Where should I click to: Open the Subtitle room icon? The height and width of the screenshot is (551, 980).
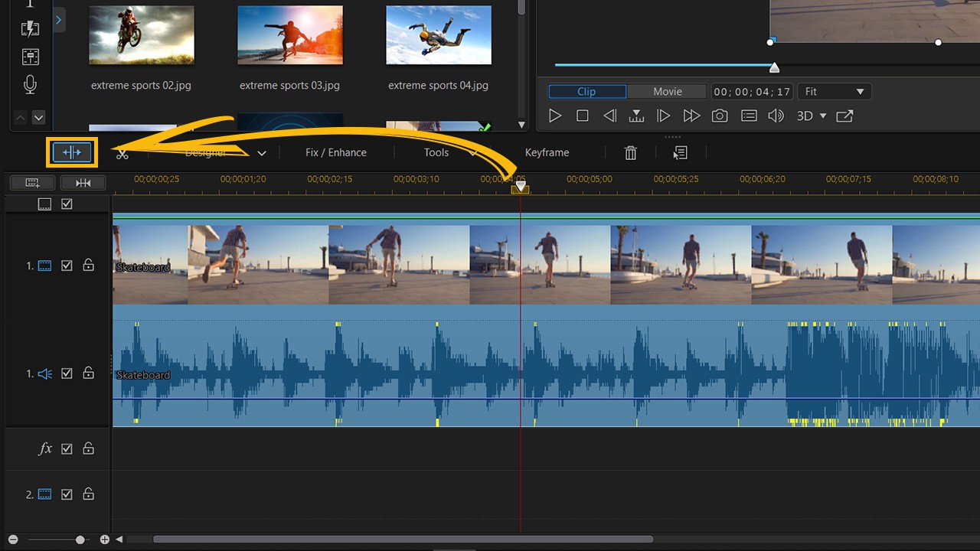tap(30, 57)
